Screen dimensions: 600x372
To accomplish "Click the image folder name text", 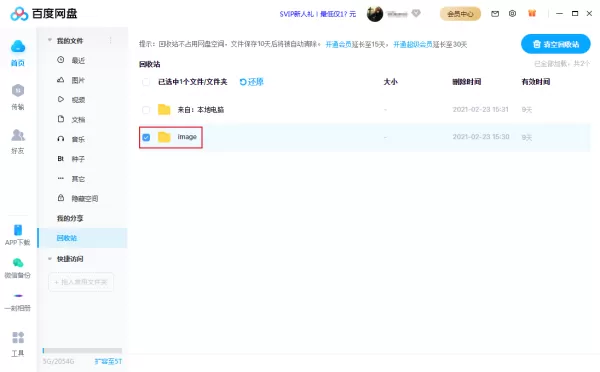I will coord(187,137).
